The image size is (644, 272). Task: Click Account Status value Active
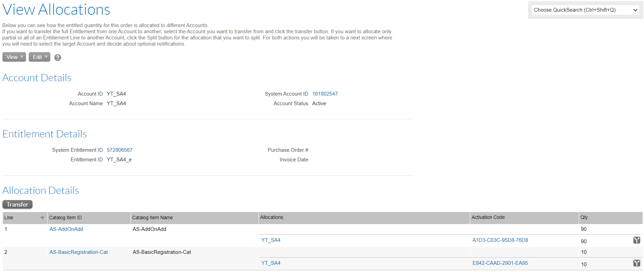[319, 103]
